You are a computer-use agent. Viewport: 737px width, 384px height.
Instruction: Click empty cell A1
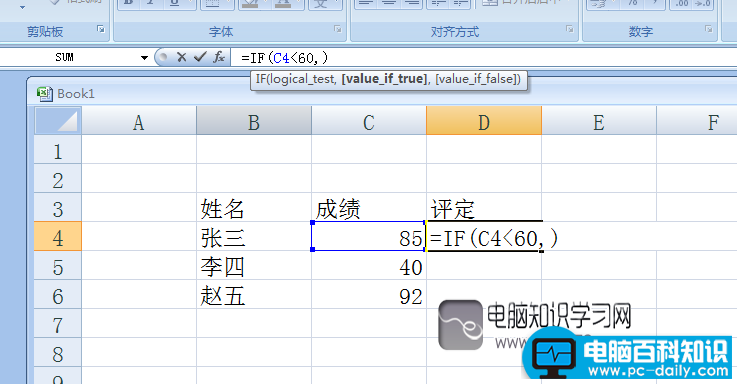tap(139, 150)
